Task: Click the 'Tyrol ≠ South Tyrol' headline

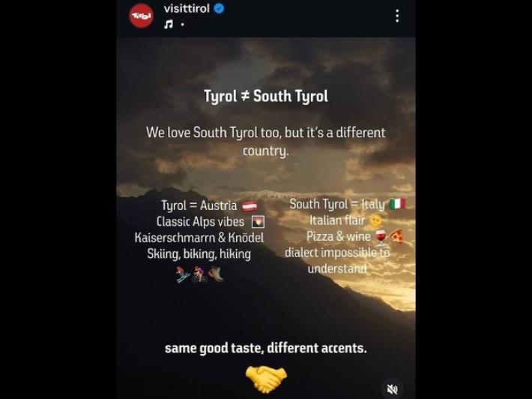Action: tap(266, 96)
